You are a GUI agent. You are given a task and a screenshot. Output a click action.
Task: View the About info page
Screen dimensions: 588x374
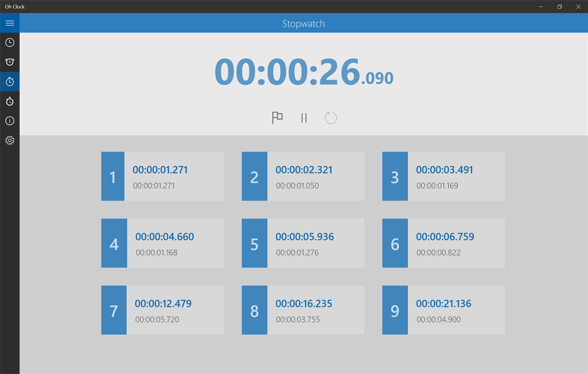tap(10, 121)
